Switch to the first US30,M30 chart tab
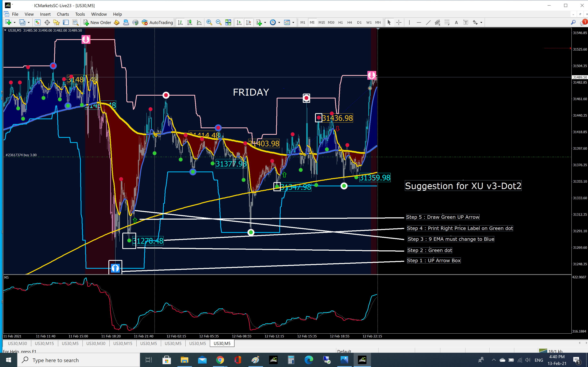The image size is (588, 367). 17,344
